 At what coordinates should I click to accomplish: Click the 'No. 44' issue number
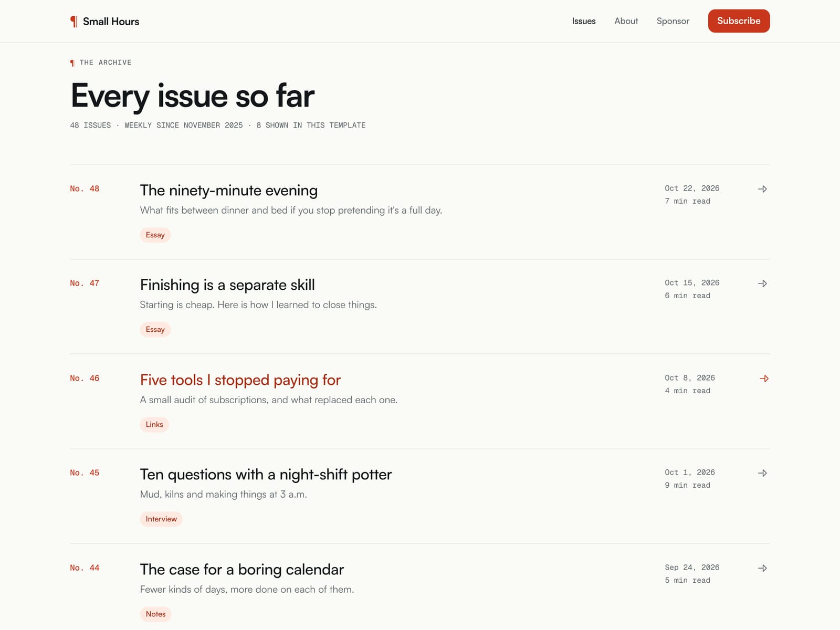[x=85, y=568]
